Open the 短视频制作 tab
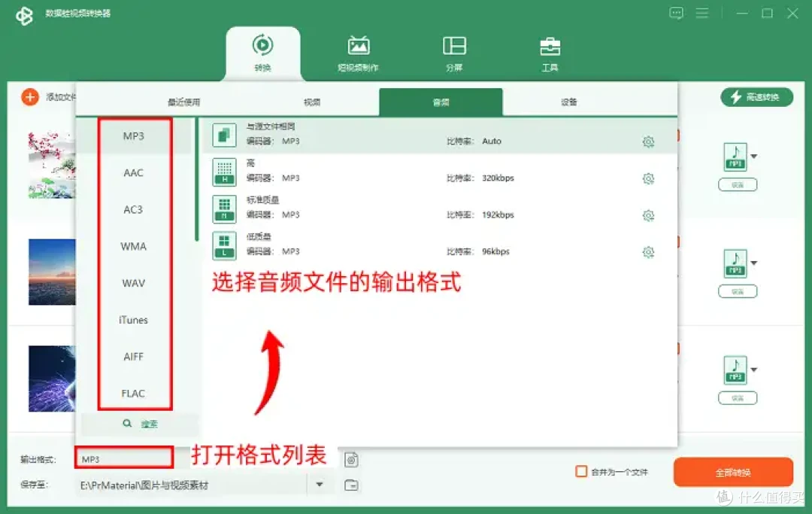Image resolution: width=812 pixels, height=514 pixels. [x=359, y=53]
